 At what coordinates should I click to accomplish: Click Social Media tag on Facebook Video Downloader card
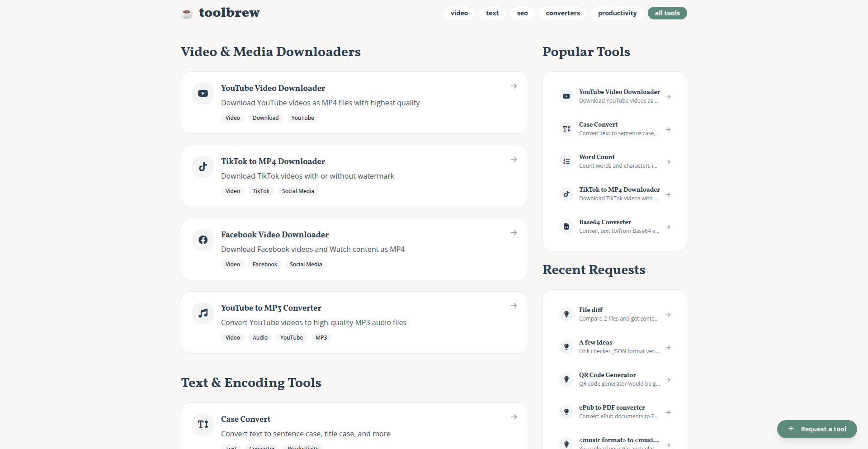coord(306,265)
